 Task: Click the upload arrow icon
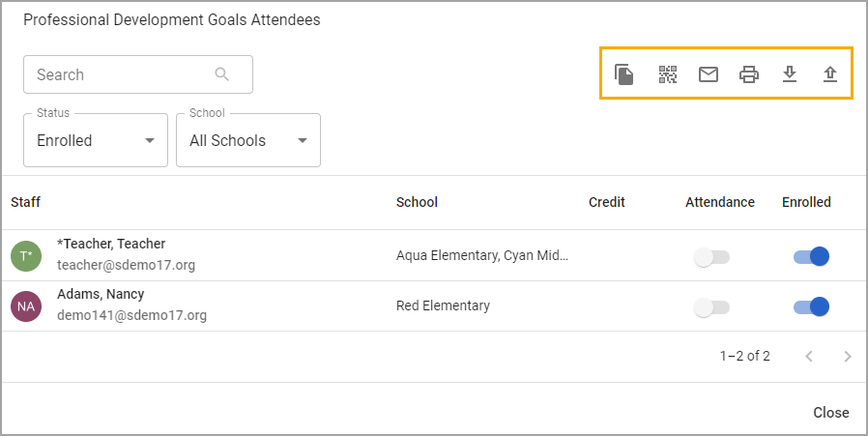[829, 74]
